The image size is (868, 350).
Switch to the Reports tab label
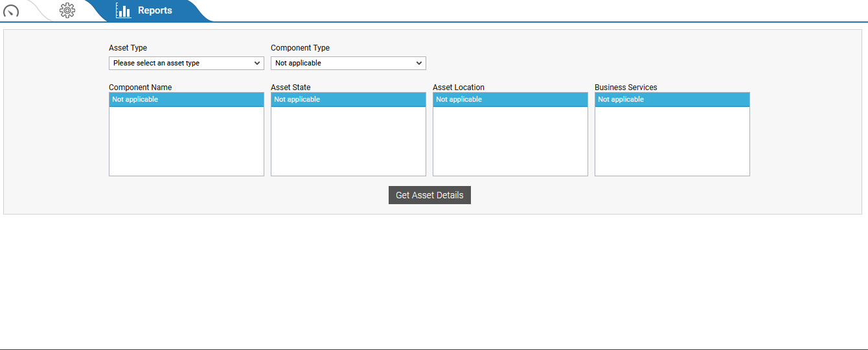point(155,10)
